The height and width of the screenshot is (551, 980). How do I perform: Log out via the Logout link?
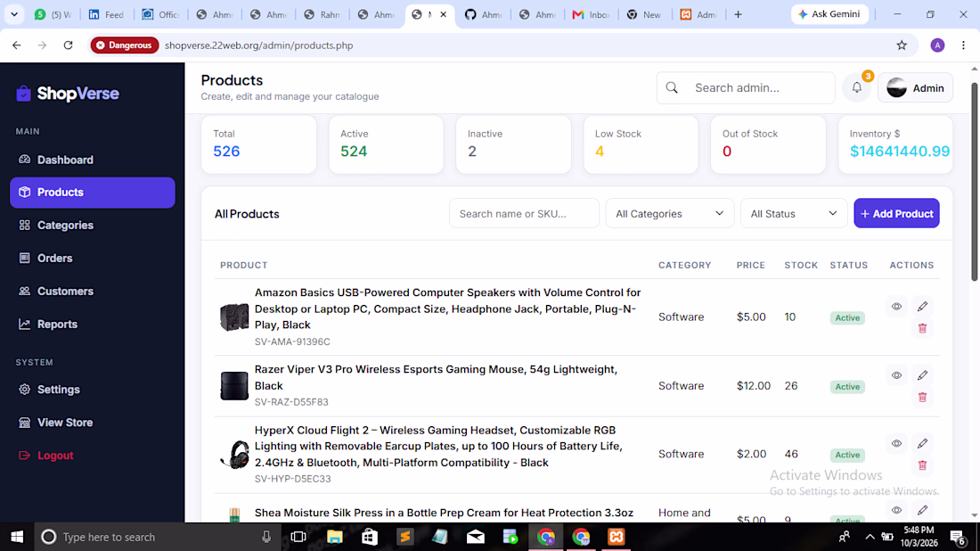click(93, 456)
